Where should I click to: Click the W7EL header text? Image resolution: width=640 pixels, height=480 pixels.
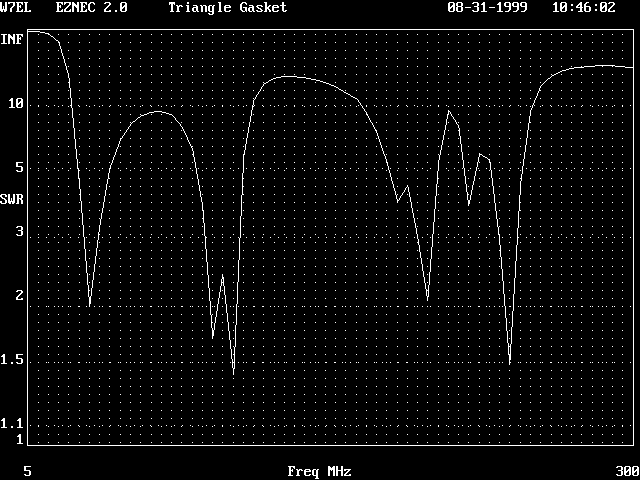click(x=16, y=7)
